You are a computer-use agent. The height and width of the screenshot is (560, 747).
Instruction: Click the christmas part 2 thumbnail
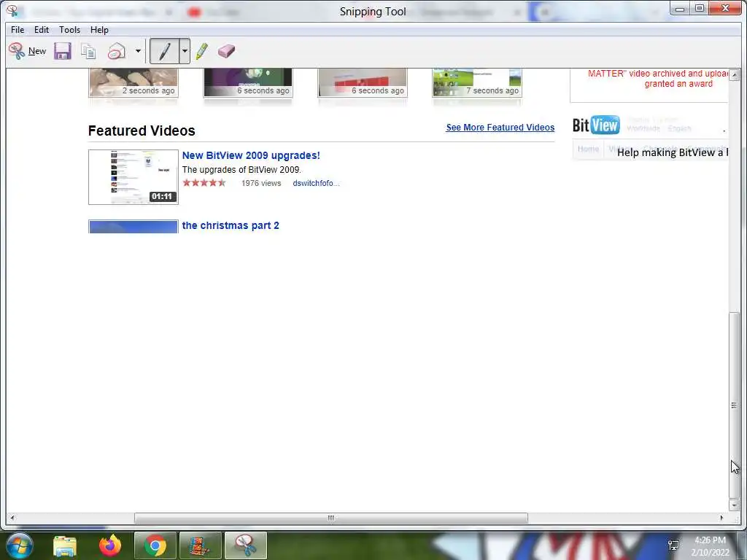pos(133,227)
